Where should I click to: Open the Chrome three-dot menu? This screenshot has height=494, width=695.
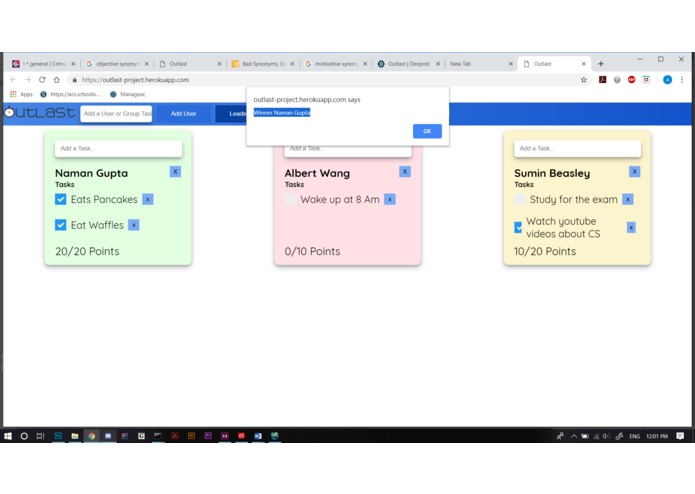coord(682,80)
